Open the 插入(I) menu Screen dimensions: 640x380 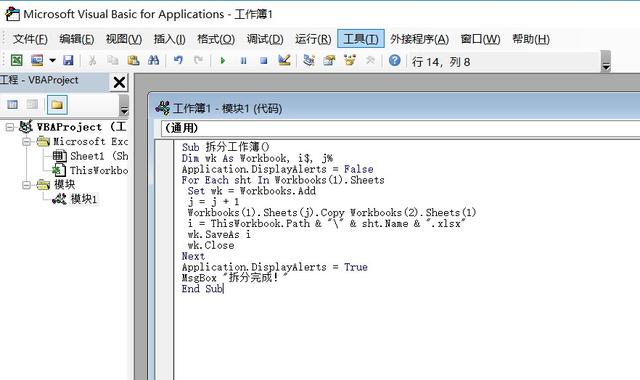coord(169,39)
